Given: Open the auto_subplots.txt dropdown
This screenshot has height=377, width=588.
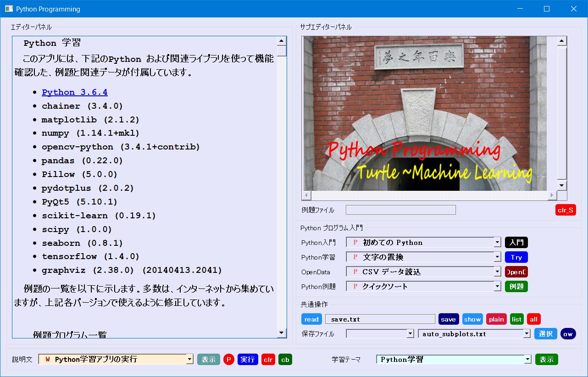Looking at the screenshot, I should tap(527, 334).
